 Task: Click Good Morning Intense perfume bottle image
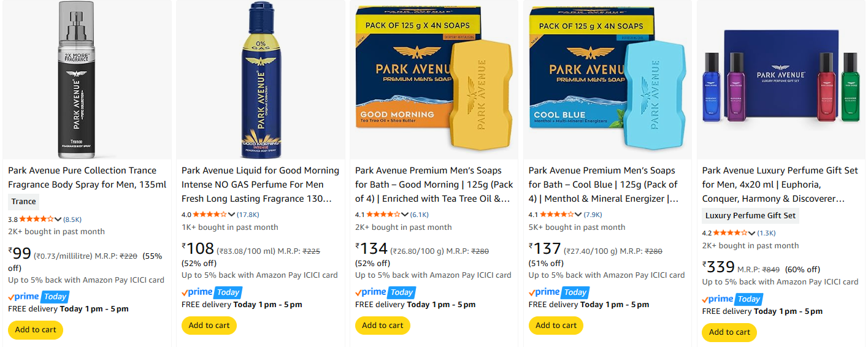pos(260,80)
